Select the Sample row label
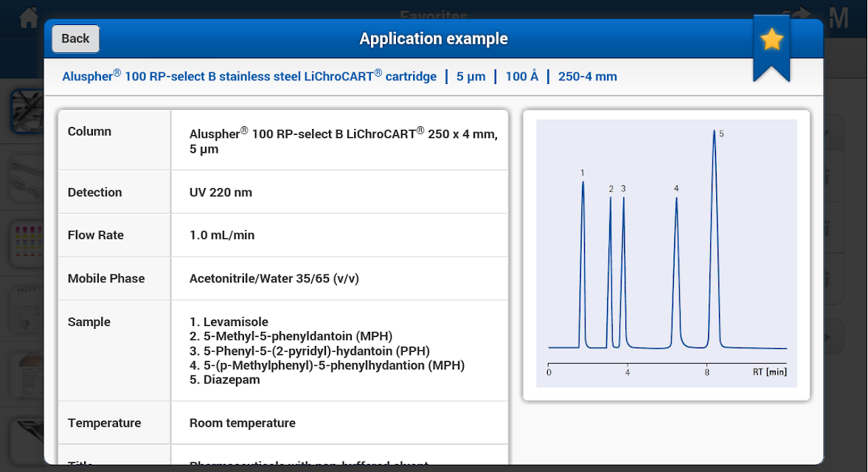The image size is (868, 472). pos(89,322)
